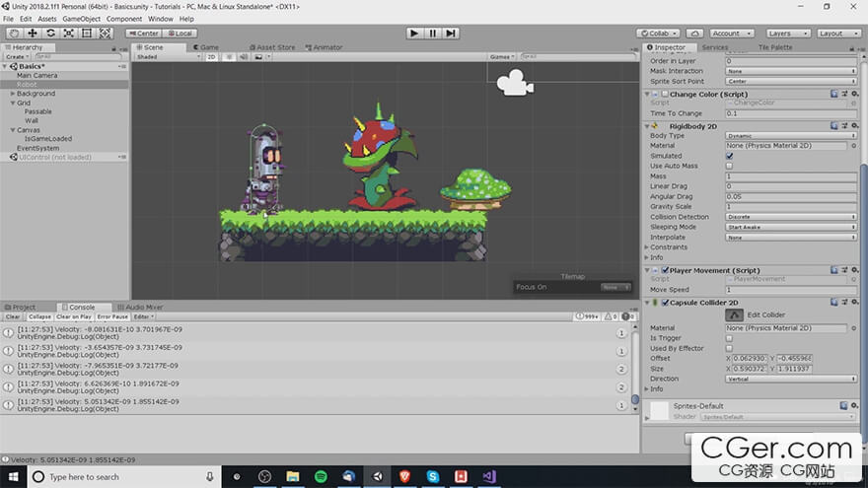
Task: Click the console Clear button
Action: [13, 317]
